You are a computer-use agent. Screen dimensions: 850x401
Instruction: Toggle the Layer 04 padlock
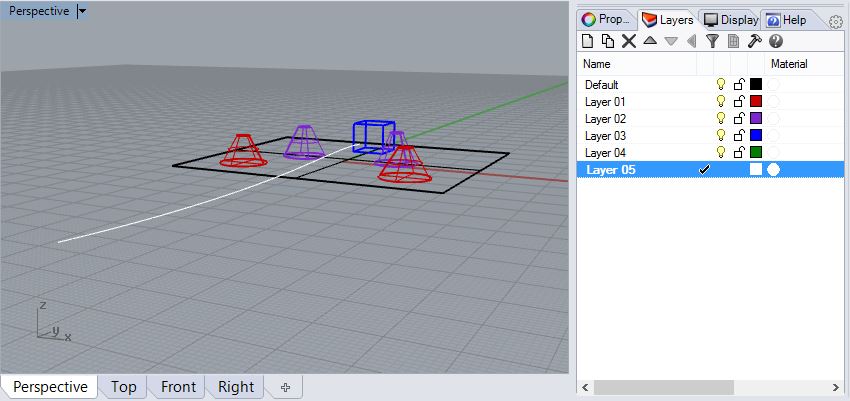tap(739, 152)
